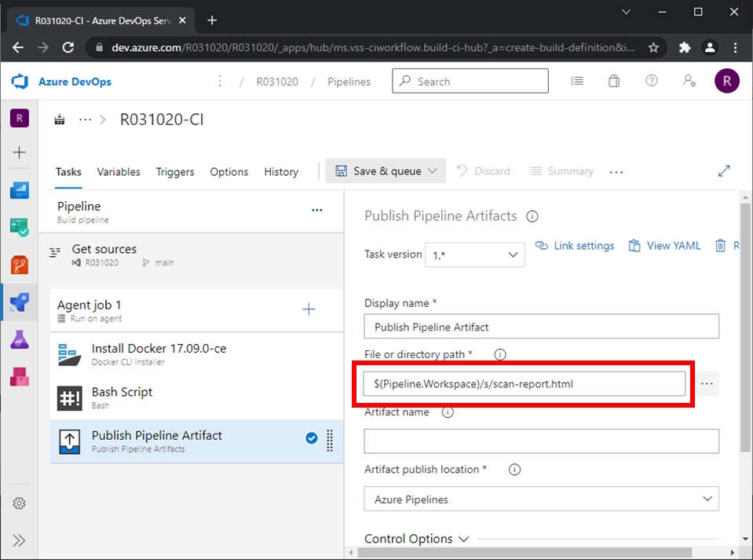Open Pipeline more options ellipsis
The image size is (753, 560).
click(317, 210)
